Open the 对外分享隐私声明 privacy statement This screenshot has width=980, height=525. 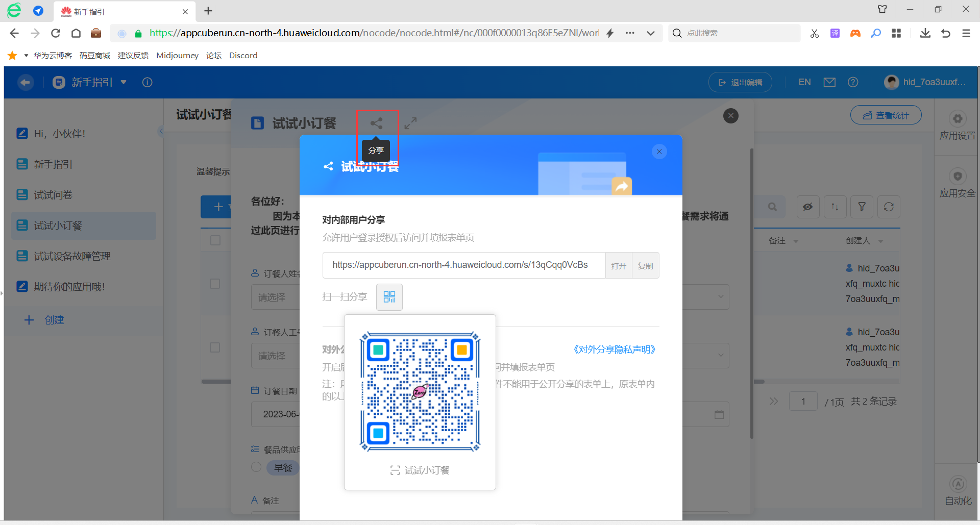(614, 349)
